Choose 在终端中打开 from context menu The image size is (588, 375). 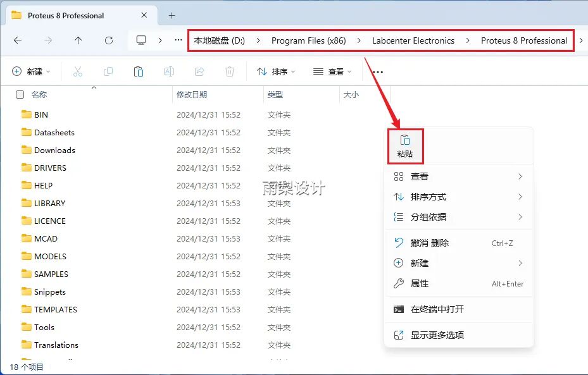(437, 309)
